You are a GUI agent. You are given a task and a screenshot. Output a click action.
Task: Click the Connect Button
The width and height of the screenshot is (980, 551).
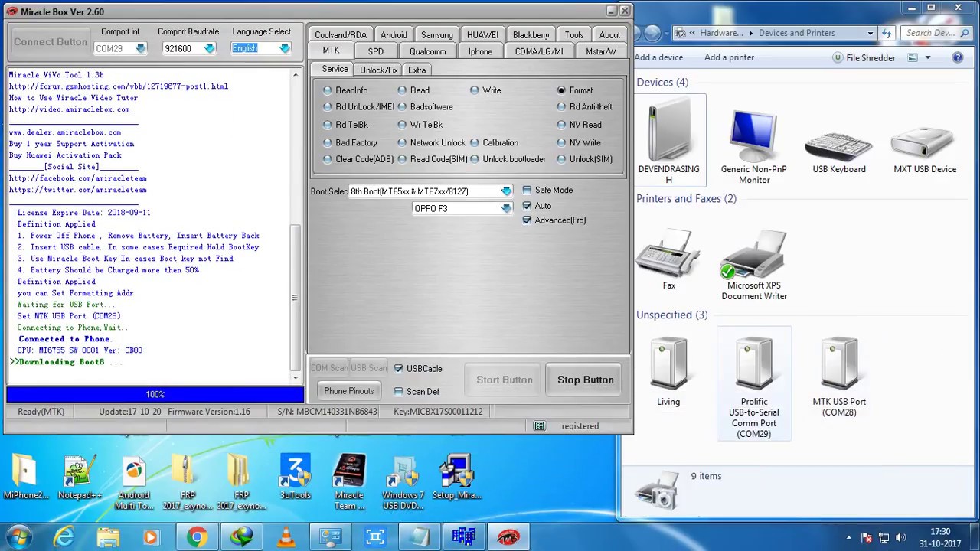pos(51,42)
